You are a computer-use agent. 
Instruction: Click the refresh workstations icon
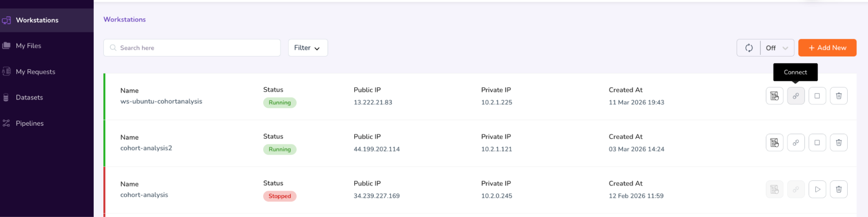point(749,48)
